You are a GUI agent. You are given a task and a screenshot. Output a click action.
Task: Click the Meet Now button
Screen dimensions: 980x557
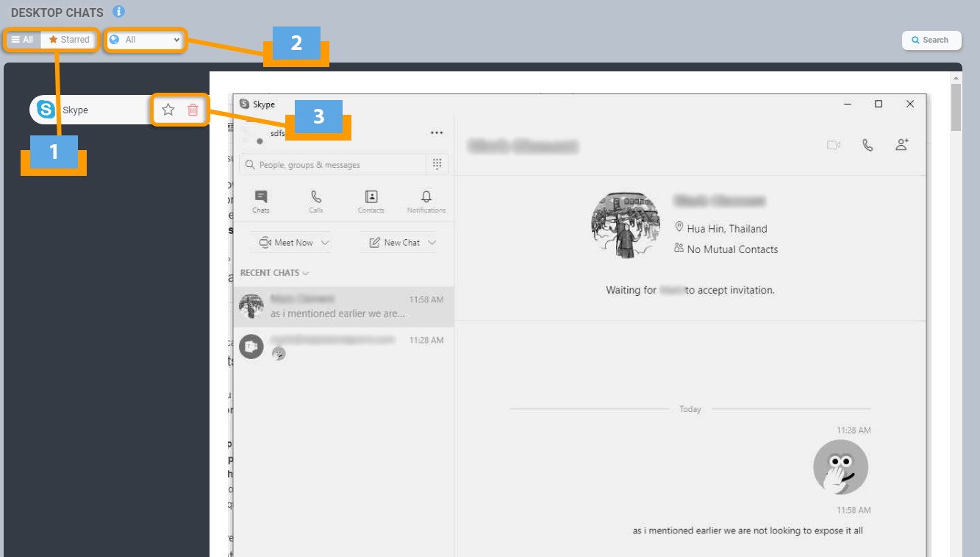click(x=285, y=243)
